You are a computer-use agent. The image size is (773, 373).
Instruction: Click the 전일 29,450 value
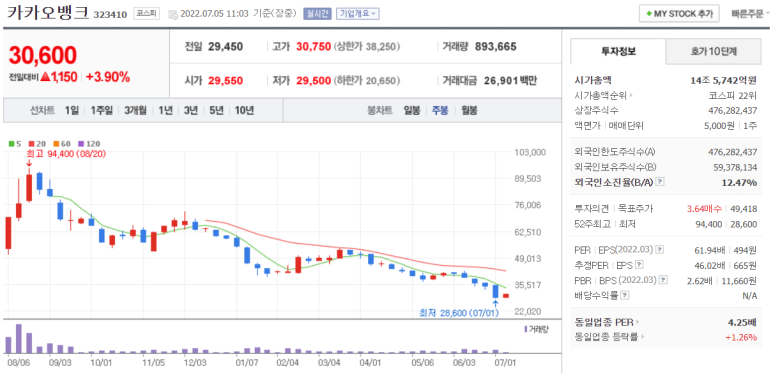coord(225,47)
